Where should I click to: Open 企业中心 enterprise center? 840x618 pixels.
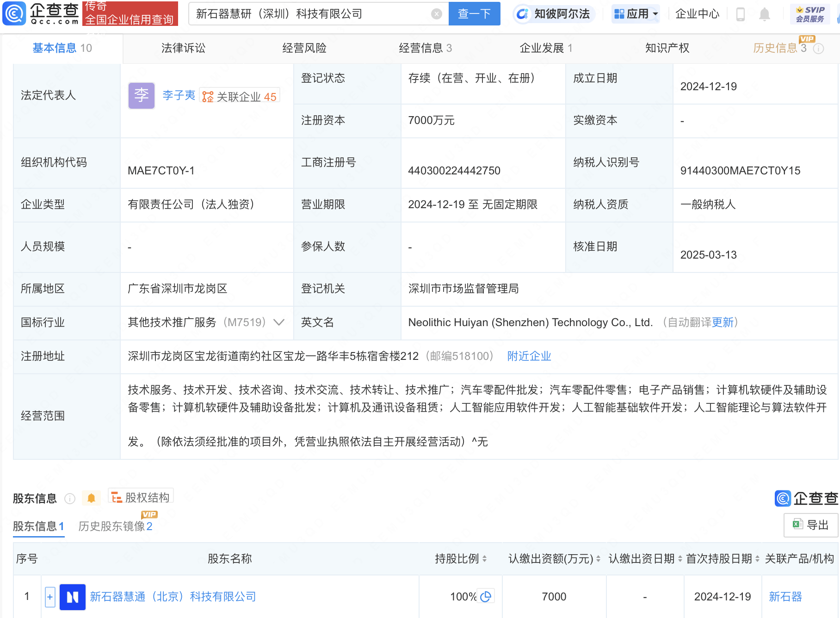pos(697,14)
